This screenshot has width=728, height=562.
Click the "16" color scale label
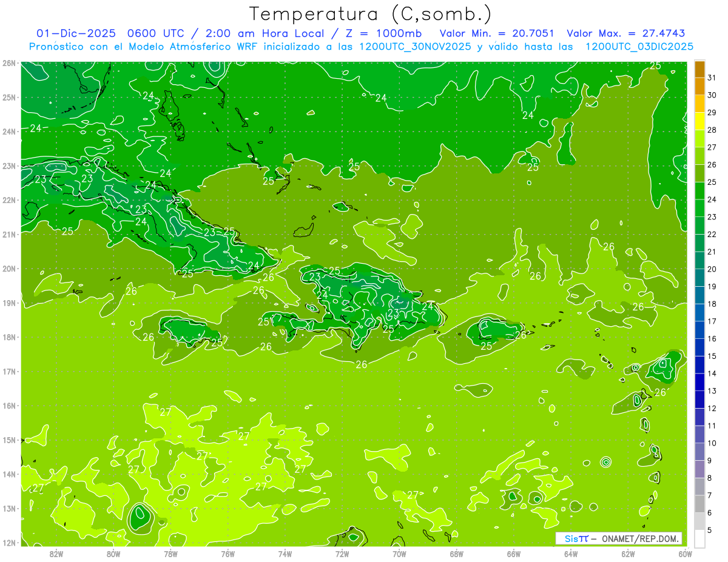click(712, 339)
